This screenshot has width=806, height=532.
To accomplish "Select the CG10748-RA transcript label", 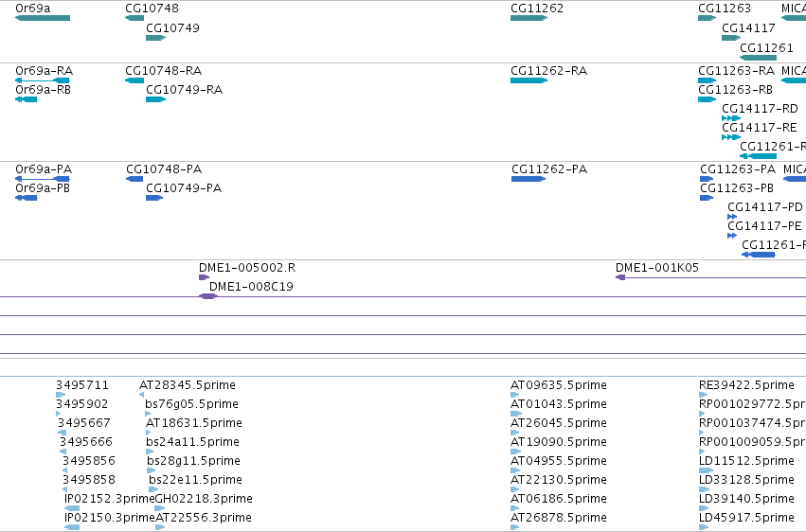I will point(164,70).
